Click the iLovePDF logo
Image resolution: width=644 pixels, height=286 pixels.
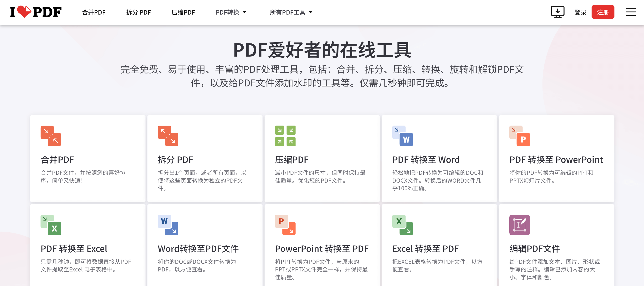click(36, 12)
